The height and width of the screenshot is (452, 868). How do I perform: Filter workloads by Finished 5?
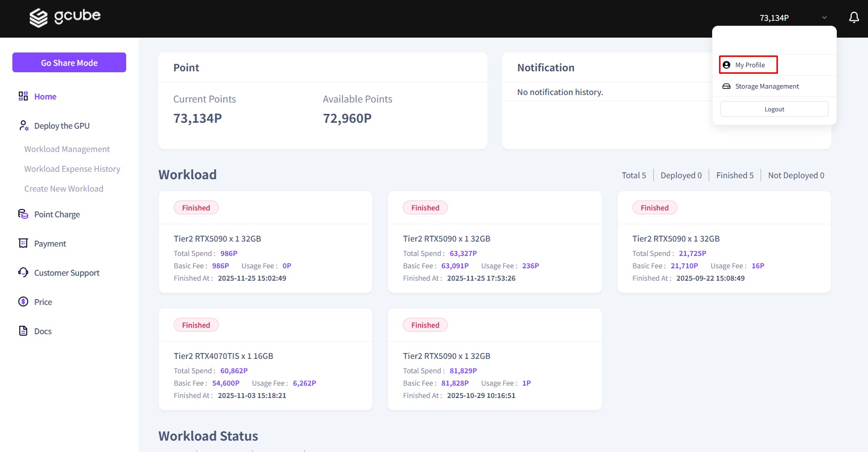coord(734,175)
